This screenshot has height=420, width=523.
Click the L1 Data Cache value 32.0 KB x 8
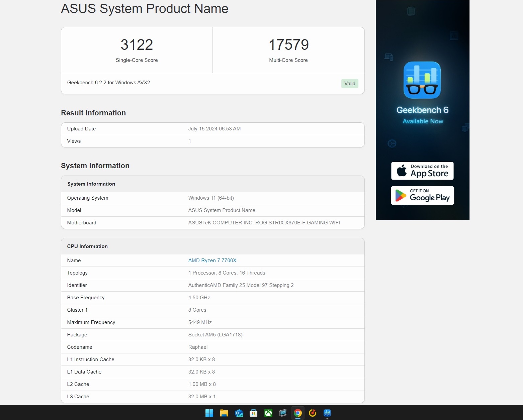coord(201,372)
